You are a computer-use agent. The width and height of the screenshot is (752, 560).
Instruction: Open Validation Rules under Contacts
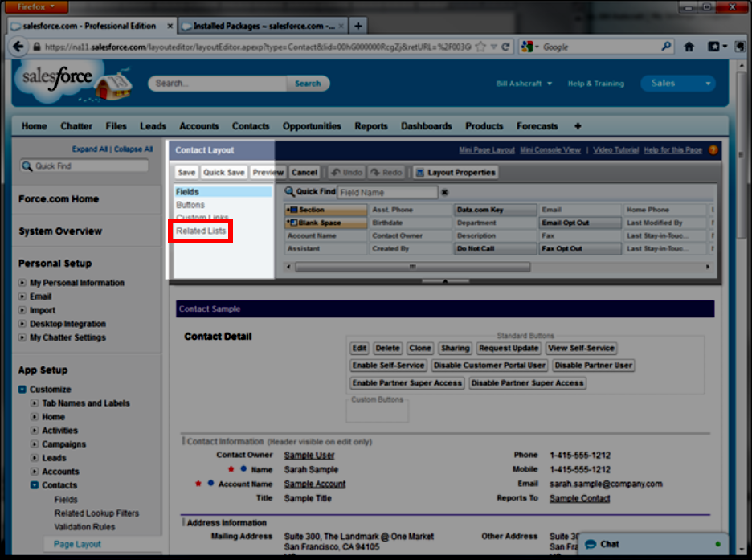pyautogui.click(x=84, y=527)
